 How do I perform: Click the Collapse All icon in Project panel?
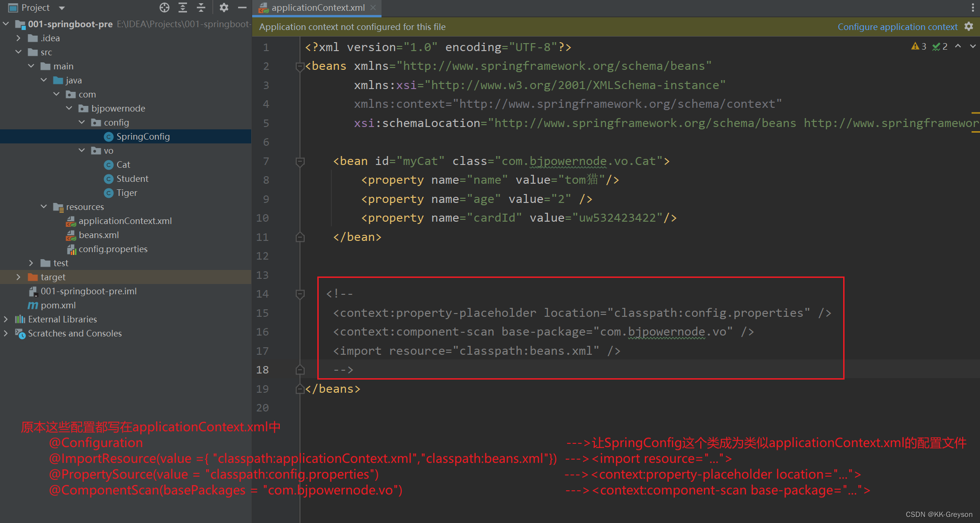(201, 7)
